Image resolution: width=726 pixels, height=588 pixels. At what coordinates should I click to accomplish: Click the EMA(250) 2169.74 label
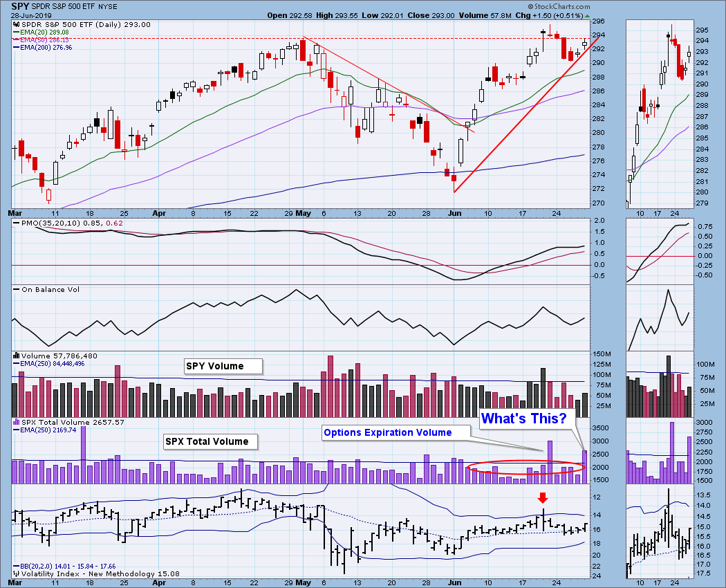tap(48, 430)
